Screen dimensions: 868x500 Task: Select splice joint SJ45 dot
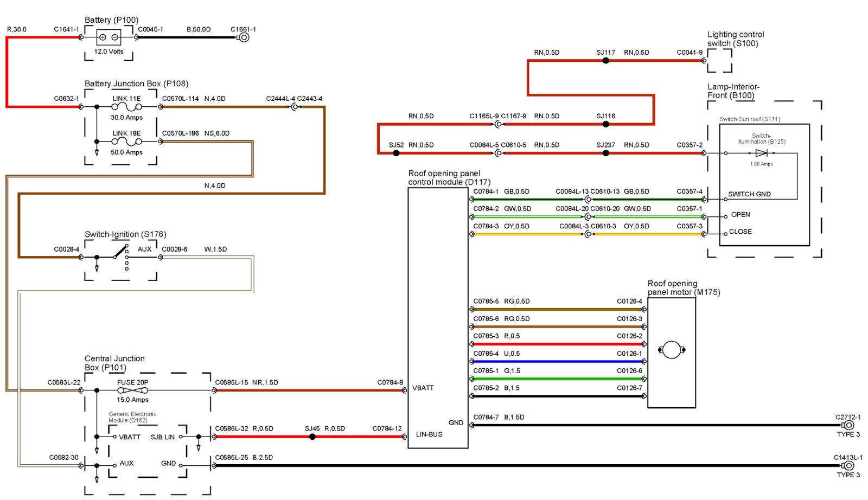coord(312,437)
